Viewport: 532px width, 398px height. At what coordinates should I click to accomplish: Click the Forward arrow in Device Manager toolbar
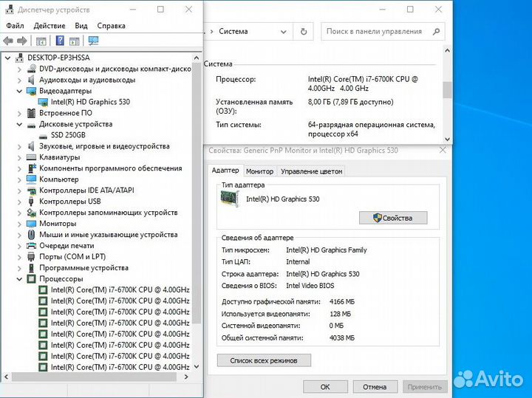(x=21, y=41)
